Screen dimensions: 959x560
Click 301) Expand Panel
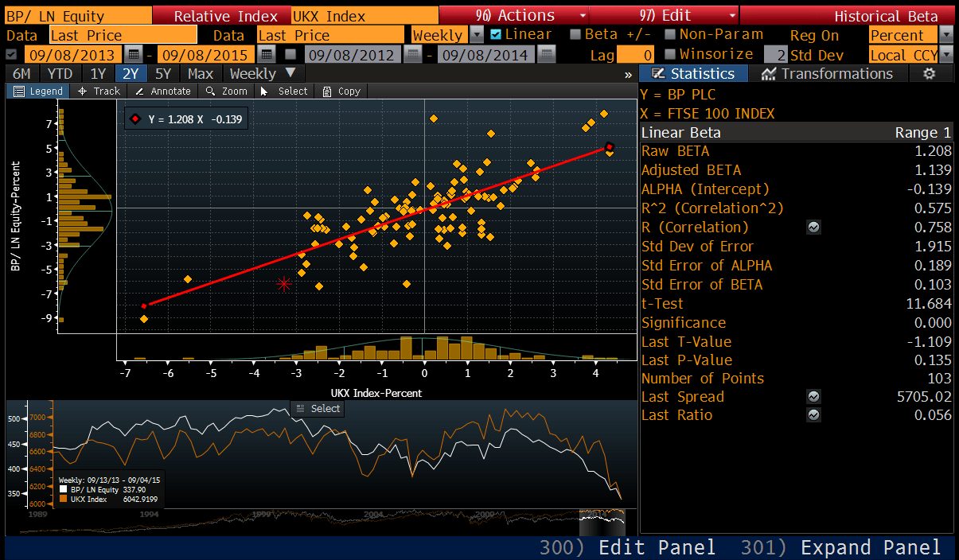tap(840, 547)
